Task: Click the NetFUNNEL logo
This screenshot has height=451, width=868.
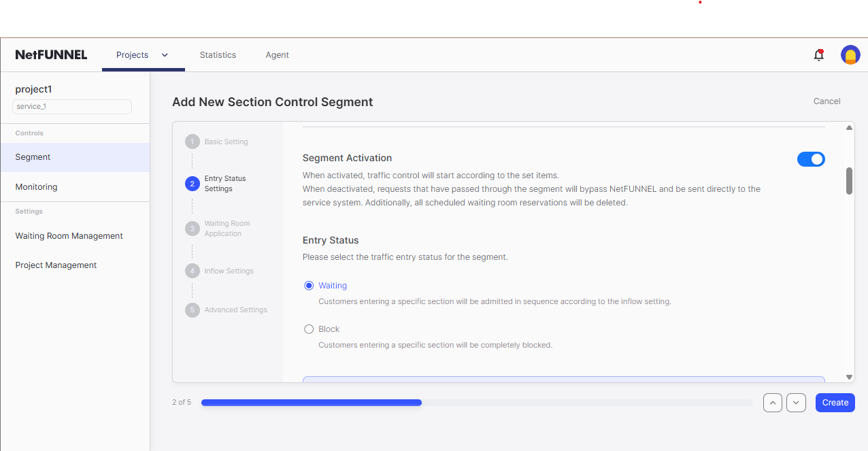Action: point(51,54)
